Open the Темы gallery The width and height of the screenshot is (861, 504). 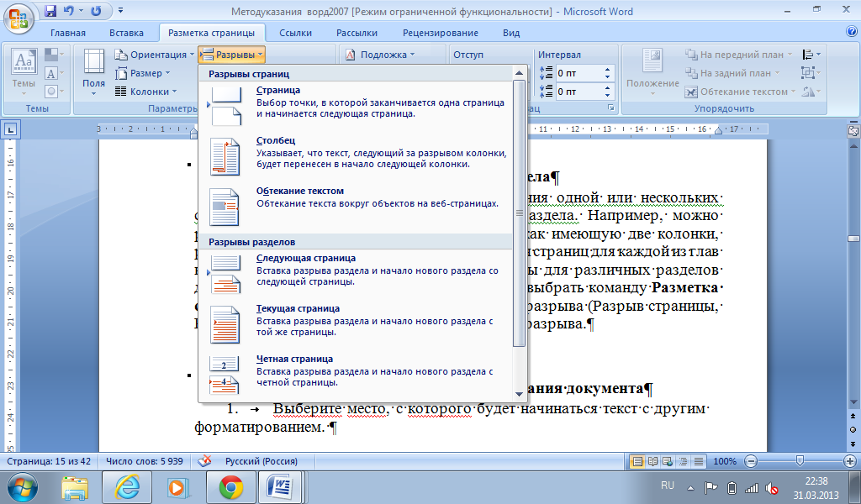pyautogui.click(x=24, y=72)
